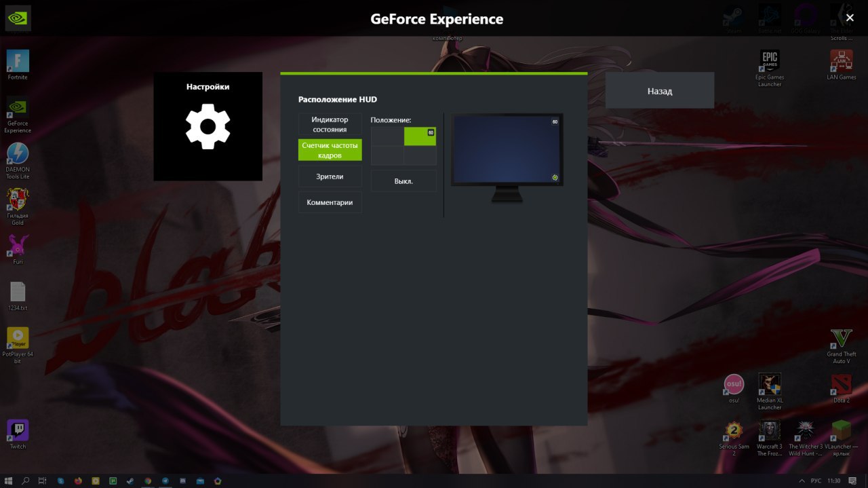868x488 pixels.
Task: Click the monitor preview image
Action: pyautogui.click(x=508, y=157)
